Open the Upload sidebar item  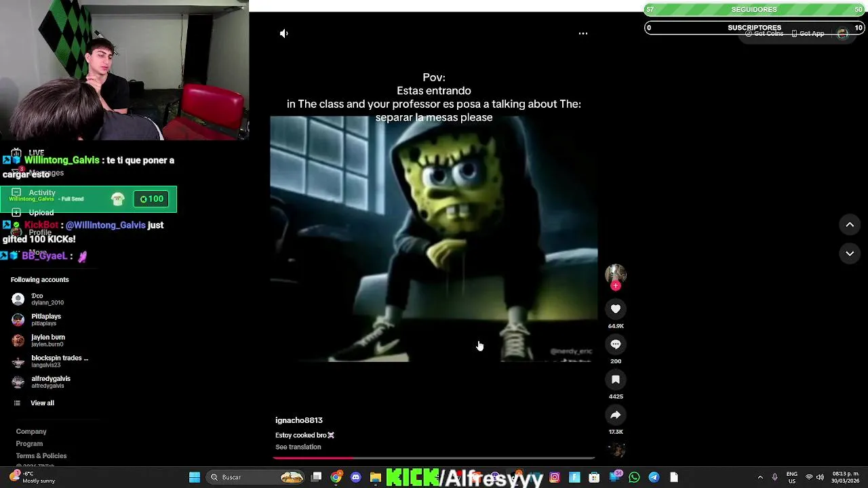click(33, 212)
